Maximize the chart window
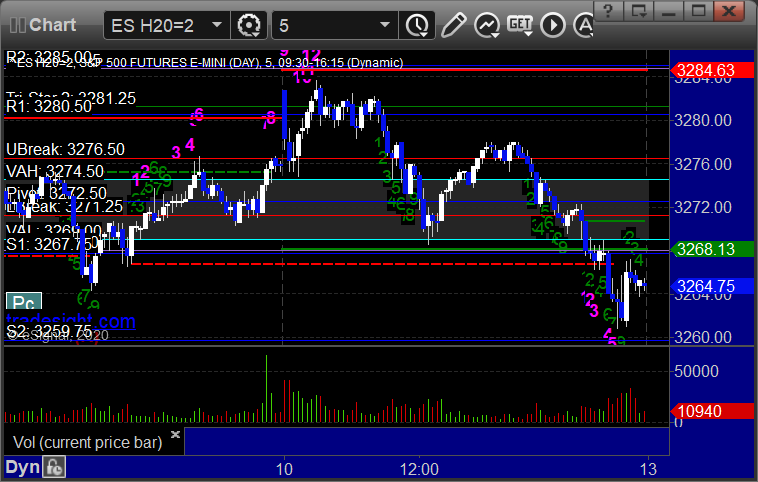Image resolution: width=758 pixels, height=482 pixels. point(698,10)
